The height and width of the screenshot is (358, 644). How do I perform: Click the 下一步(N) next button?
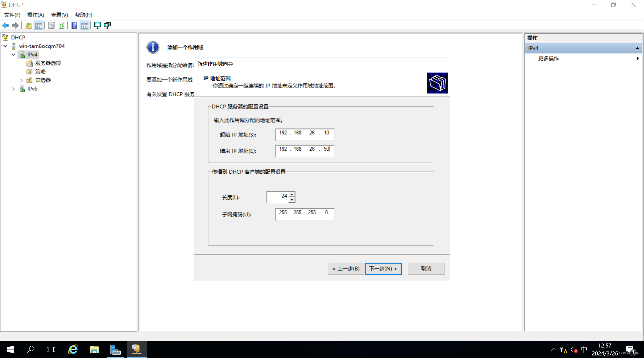pos(383,269)
